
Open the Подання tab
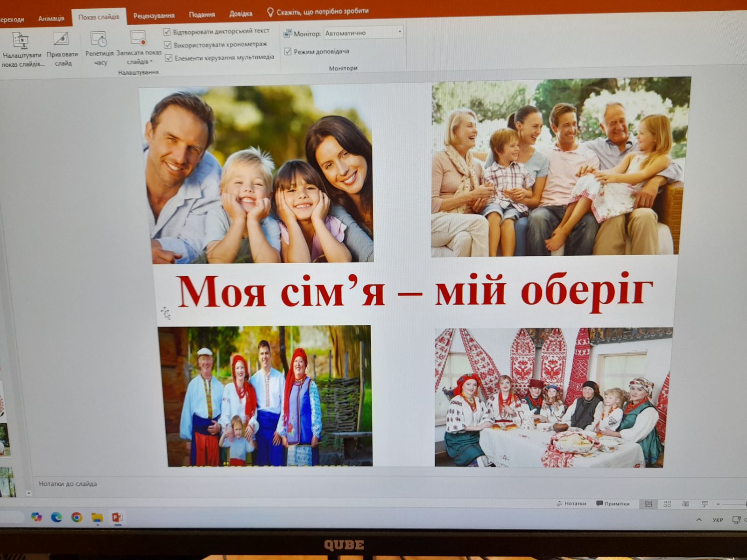pos(202,14)
